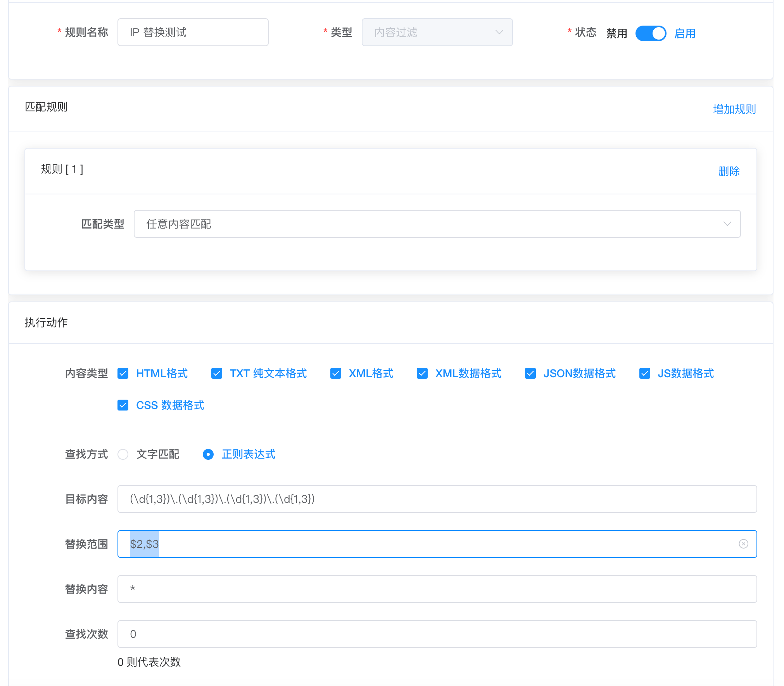Uncheck the JS数据格式 checkbox
The width and height of the screenshot is (784, 686).
[645, 373]
